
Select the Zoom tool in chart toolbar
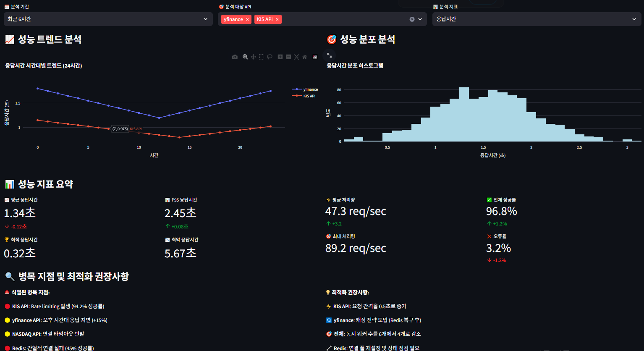245,57
